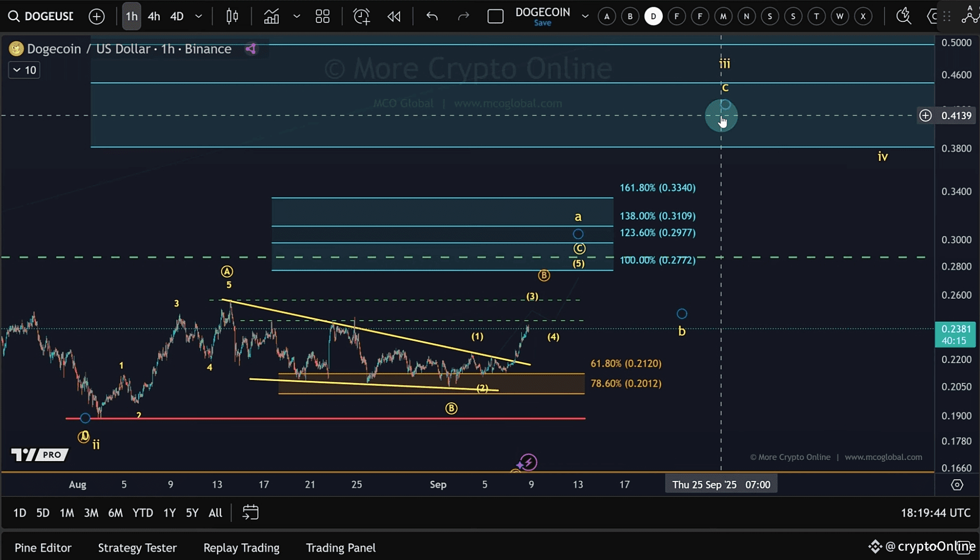Select the 1h timeframe
The image size is (980, 560).
[x=132, y=16]
